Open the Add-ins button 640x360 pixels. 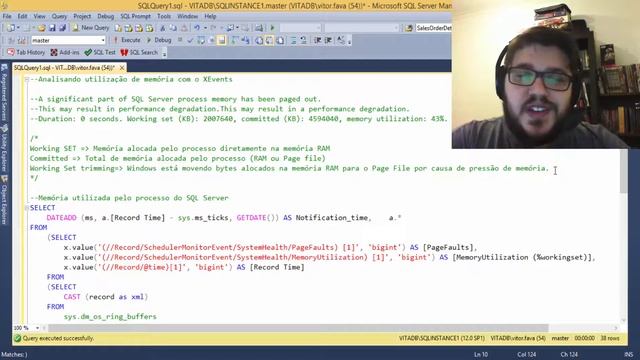pos(64,52)
